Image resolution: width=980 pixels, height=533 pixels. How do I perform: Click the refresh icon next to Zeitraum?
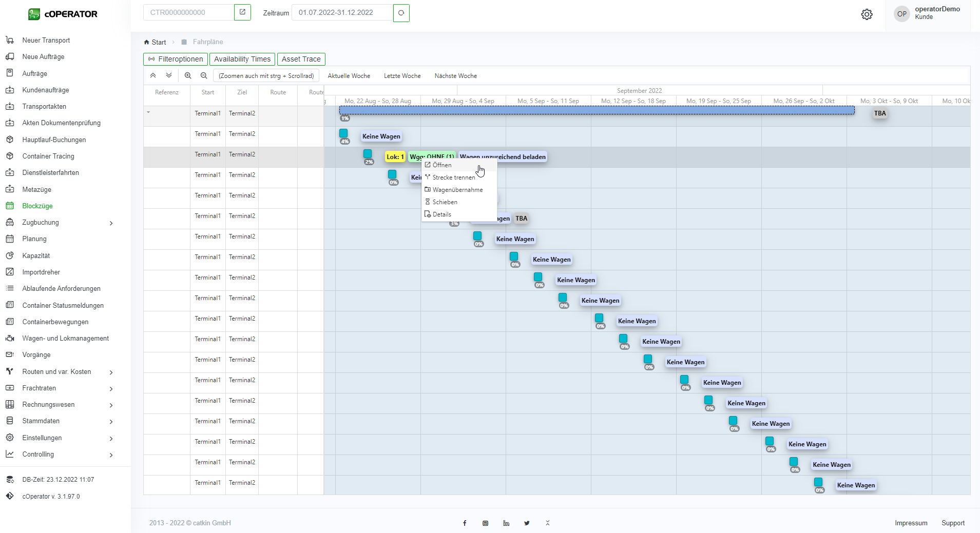coord(401,13)
